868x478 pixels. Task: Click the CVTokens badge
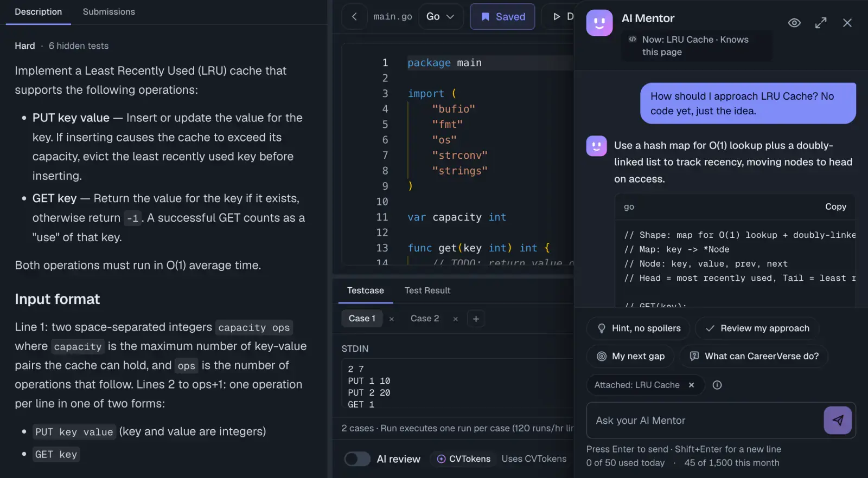pyautogui.click(x=464, y=459)
